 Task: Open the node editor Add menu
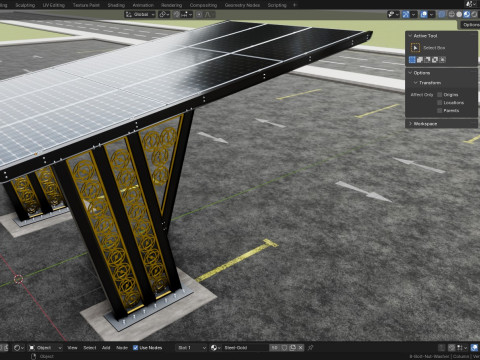(x=106, y=348)
